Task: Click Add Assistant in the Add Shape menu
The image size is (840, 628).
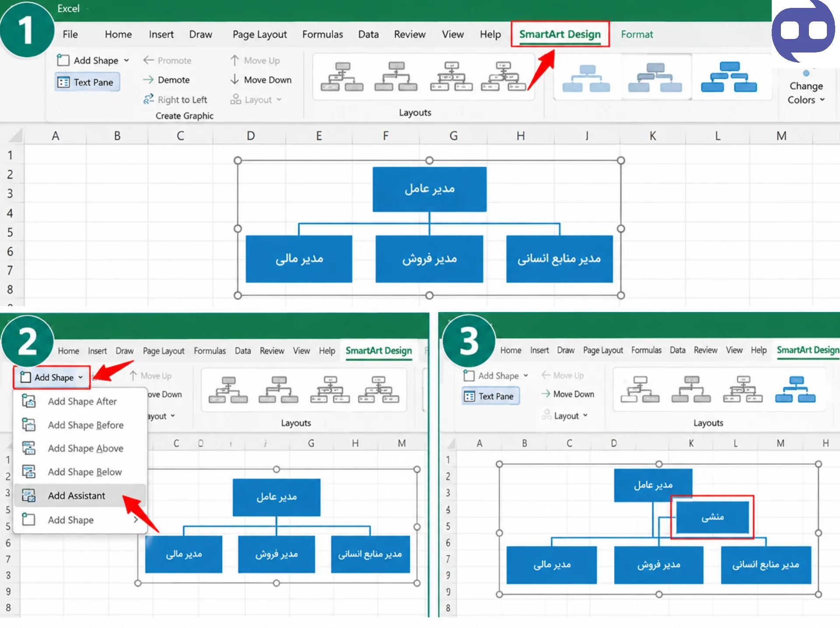Action: [x=80, y=495]
